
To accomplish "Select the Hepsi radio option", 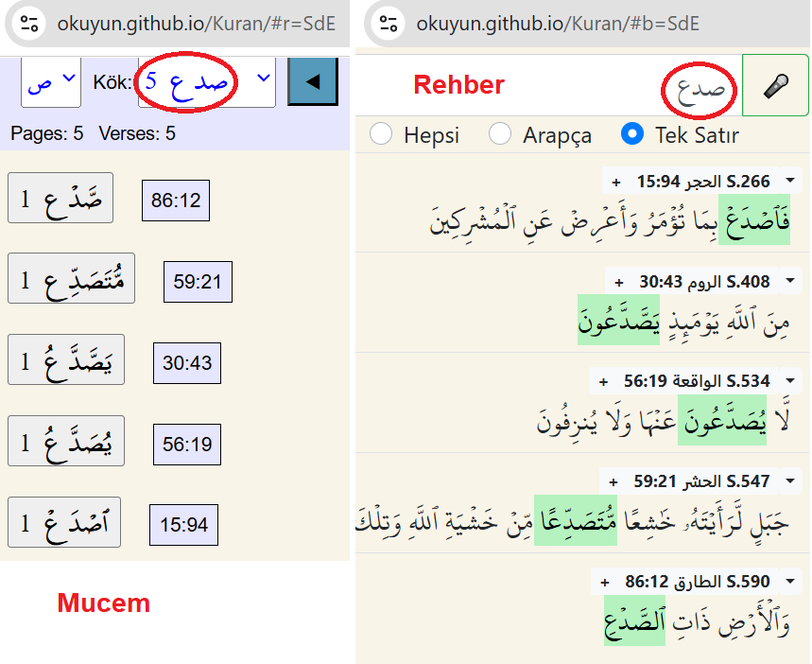I will pyautogui.click(x=381, y=134).
